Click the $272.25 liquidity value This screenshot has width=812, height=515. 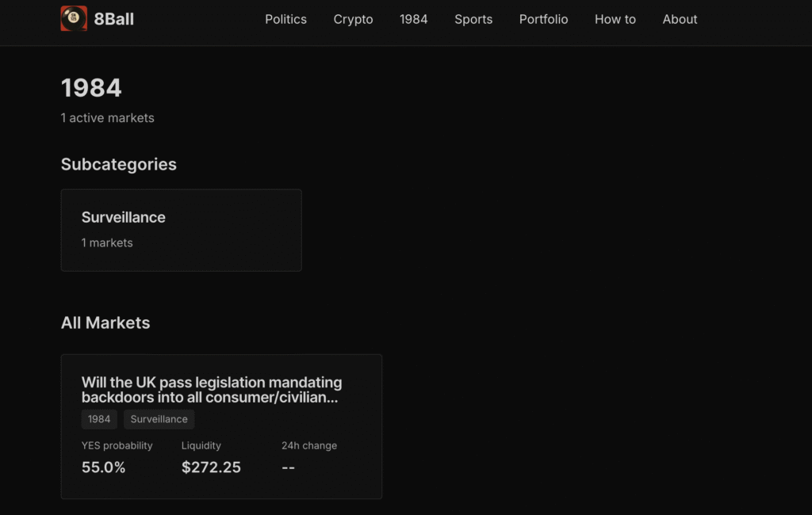coord(211,467)
